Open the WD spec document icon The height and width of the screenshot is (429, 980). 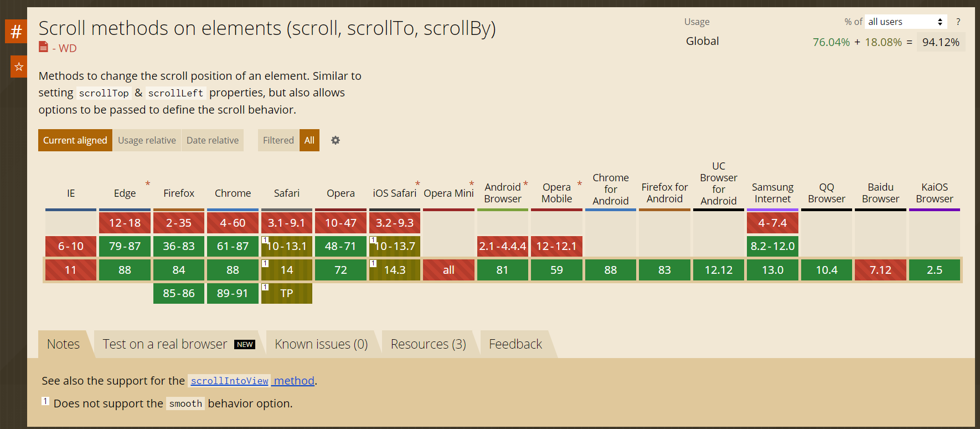43,47
